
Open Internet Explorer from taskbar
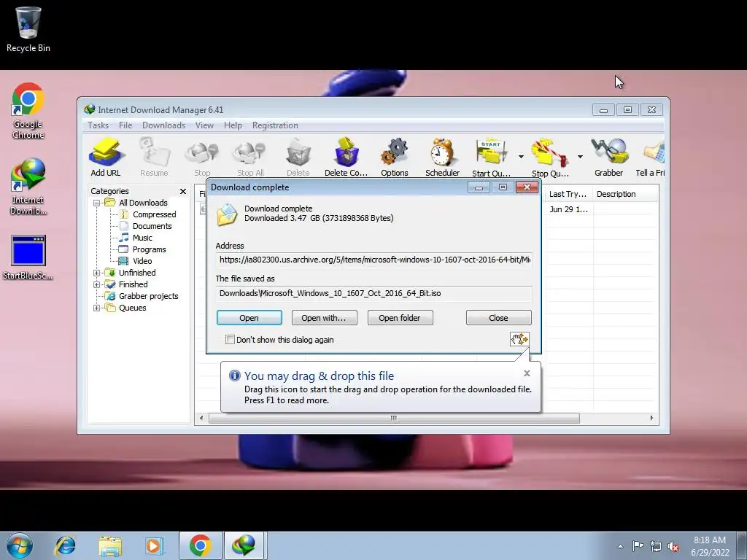click(x=65, y=545)
